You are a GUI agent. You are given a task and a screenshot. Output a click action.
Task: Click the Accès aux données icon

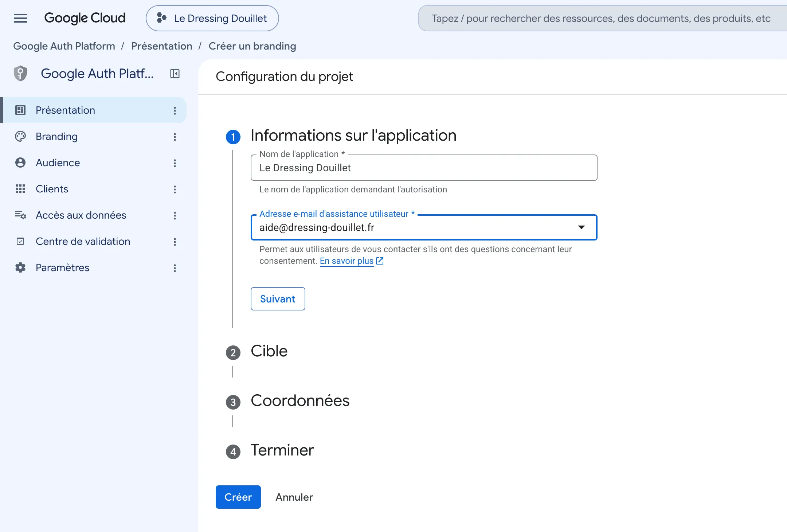pos(20,215)
